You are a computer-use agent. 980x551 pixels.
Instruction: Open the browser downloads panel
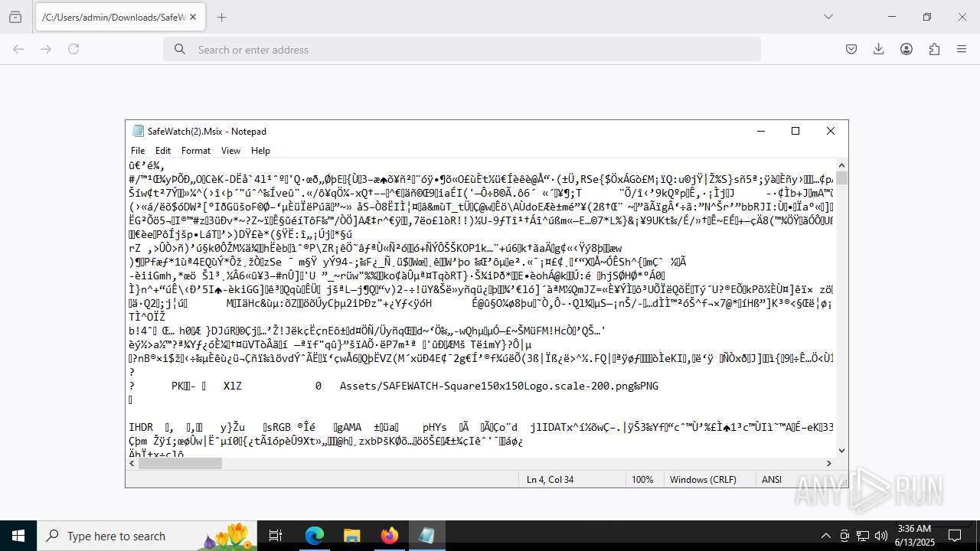pyautogui.click(x=879, y=49)
